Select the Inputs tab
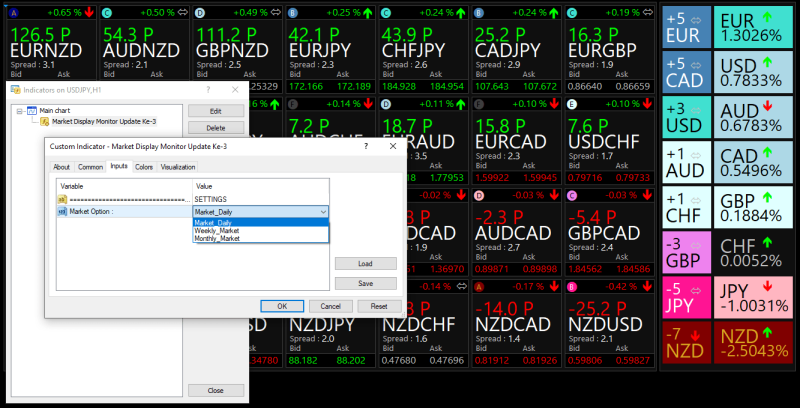 pyautogui.click(x=119, y=166)
